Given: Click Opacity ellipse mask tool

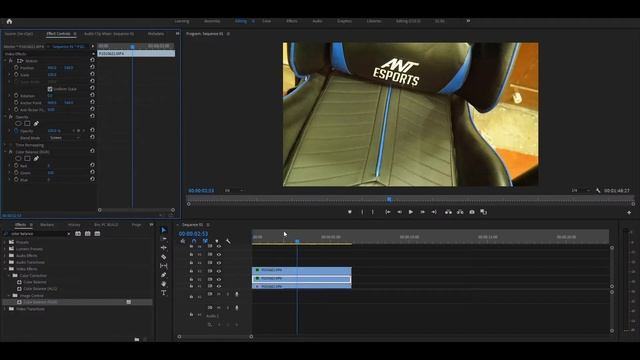Looking at the screenshot, I should point(18,123).
